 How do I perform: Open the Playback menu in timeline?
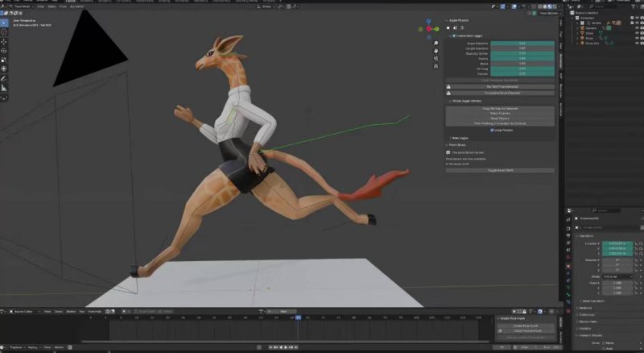(17, 347)
